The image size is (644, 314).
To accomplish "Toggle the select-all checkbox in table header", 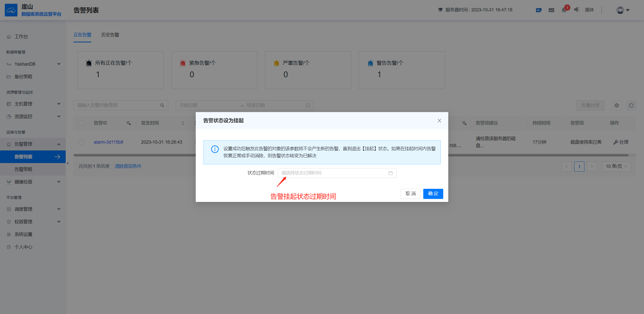I will click(x=81, y=123).
